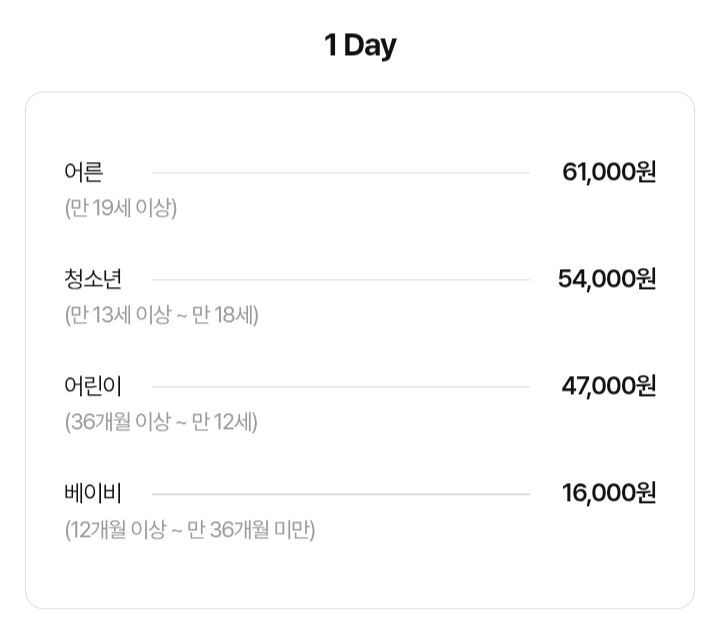Viewport: 720px width, 629px height.
Task: Select the 베이비 ticket label
Action: (93, 493)
